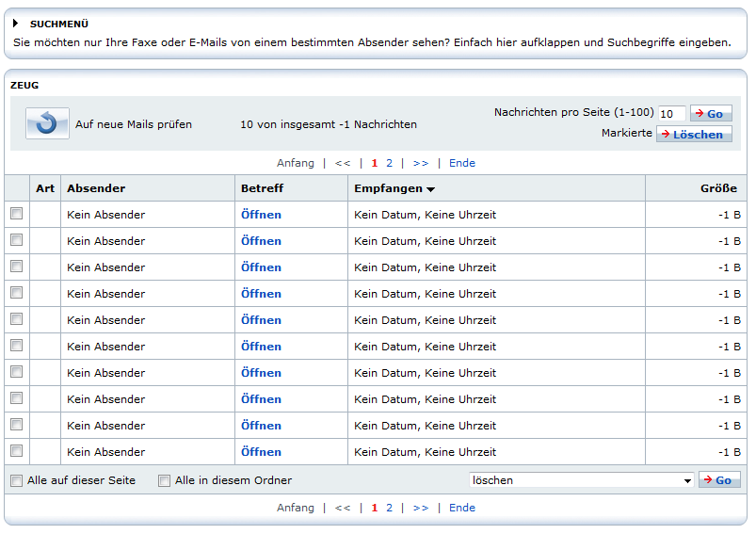This screenshot has height=534, width=756.
Task: Open the ninth message via Öffnen link
Action: point(261,426)
